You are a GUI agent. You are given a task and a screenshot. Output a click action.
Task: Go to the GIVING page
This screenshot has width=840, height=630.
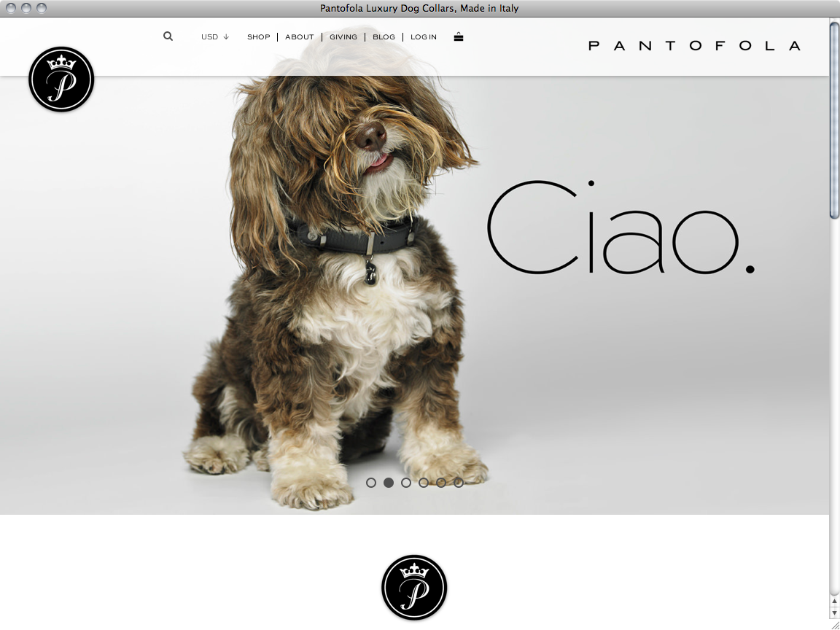point(343,37)
